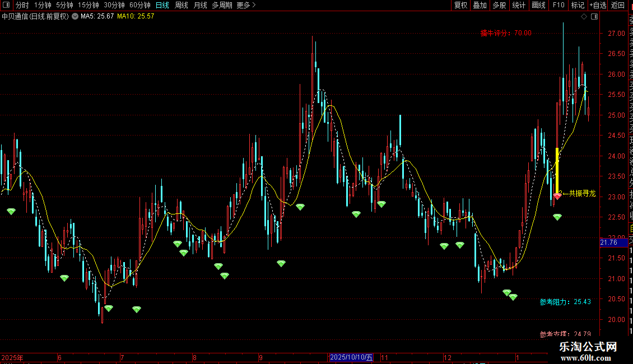Click the red 共振寻龙 signal marker

(x=557, y=197)
